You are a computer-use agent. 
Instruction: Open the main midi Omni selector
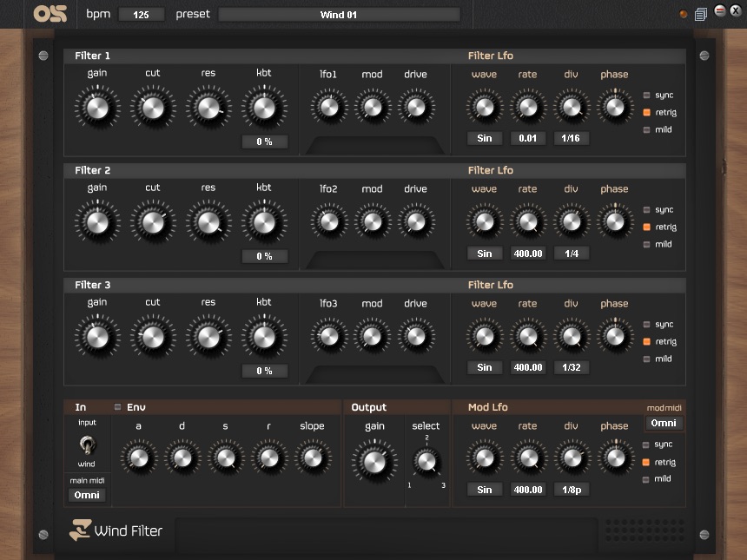[x=87, y=495]
